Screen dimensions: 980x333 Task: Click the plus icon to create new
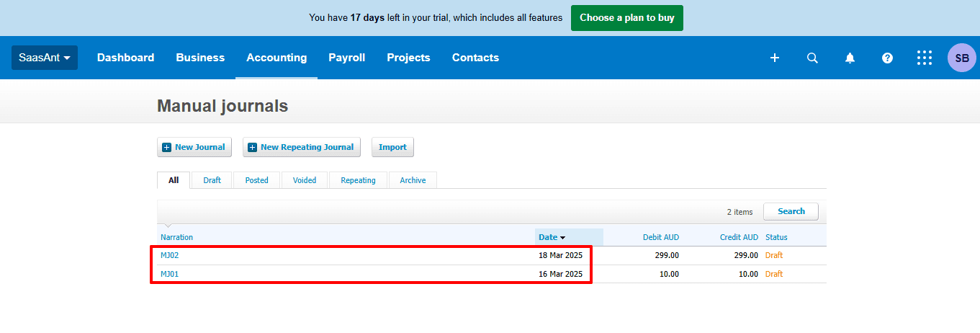775,58
